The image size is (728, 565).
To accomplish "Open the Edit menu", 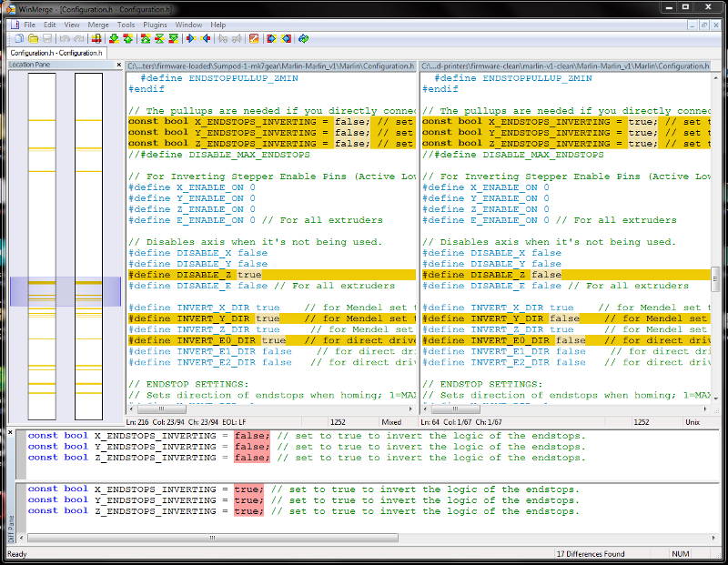I will 50,25.
